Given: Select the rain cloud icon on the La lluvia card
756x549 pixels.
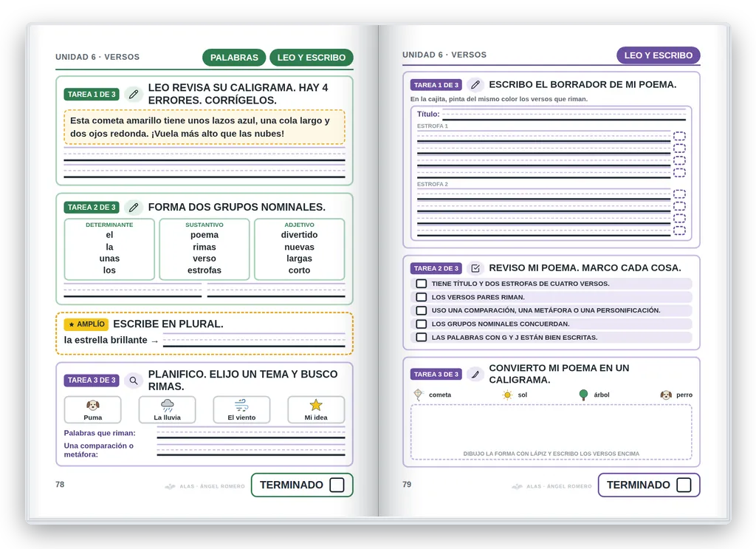Looking at the screenshot, I should 168,405.
